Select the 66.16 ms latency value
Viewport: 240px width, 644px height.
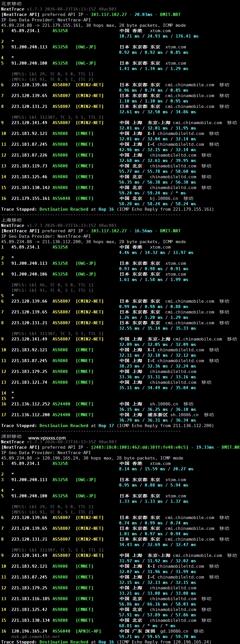[158, 604]
